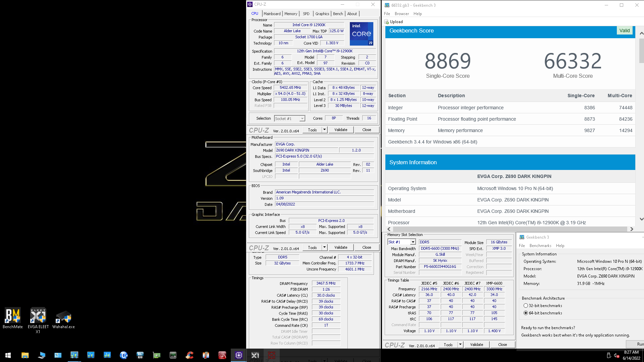The height and width of the screenshot is (362, 644).
Task: Click the CCleaner icon in the taskbar
Action: click(190, 355)
